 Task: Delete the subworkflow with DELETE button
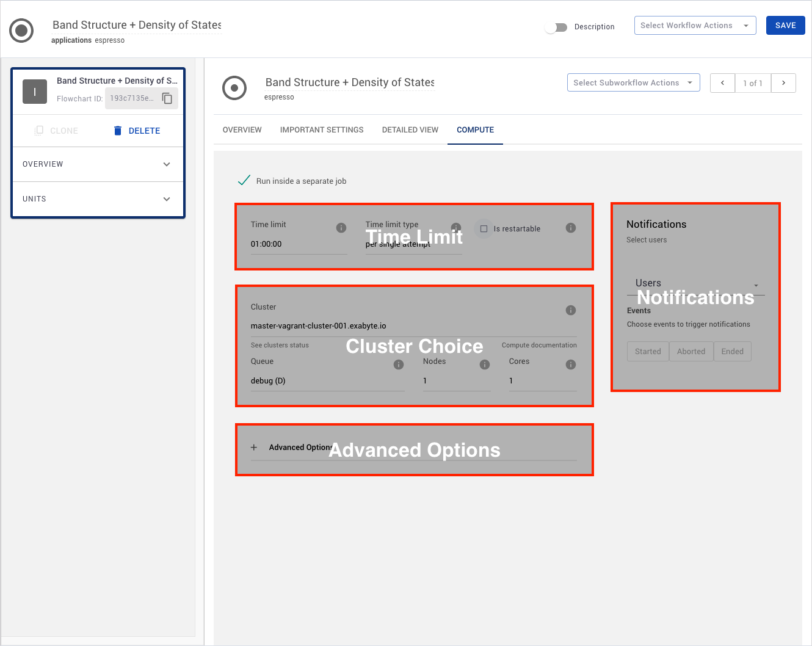pyautogui.click(x=137, y=131)
